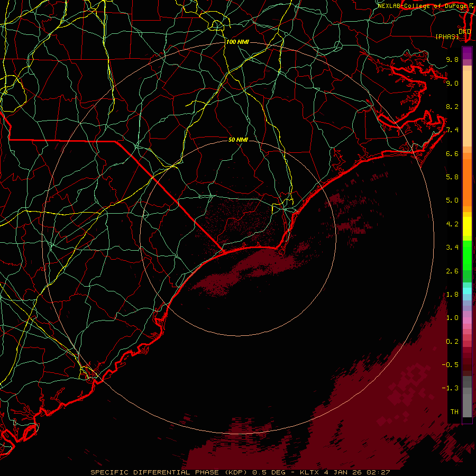Click the "TH" threshold label on the scale
The height and width of the screenshot is (476, 476).
click(x=454, y=411)
